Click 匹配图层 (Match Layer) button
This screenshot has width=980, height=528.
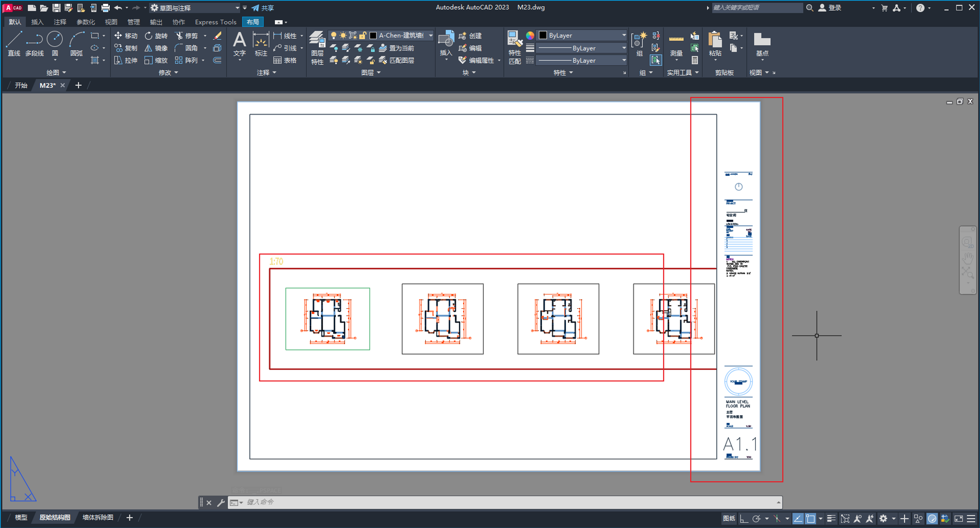[397, 60]
